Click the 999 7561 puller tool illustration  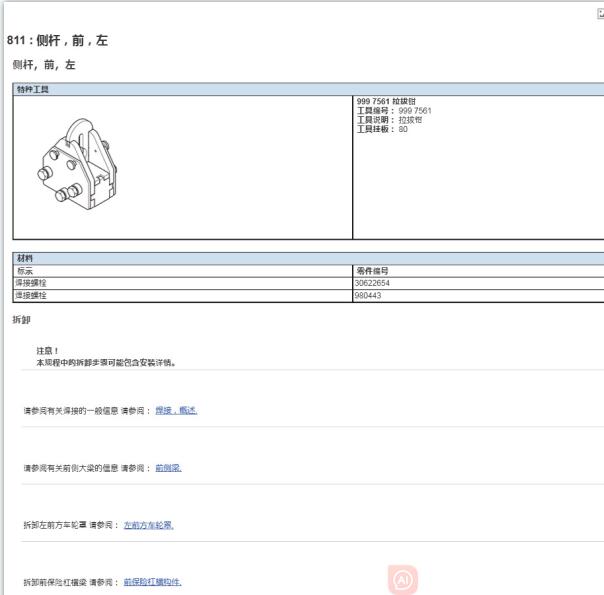tap(77, 164)
